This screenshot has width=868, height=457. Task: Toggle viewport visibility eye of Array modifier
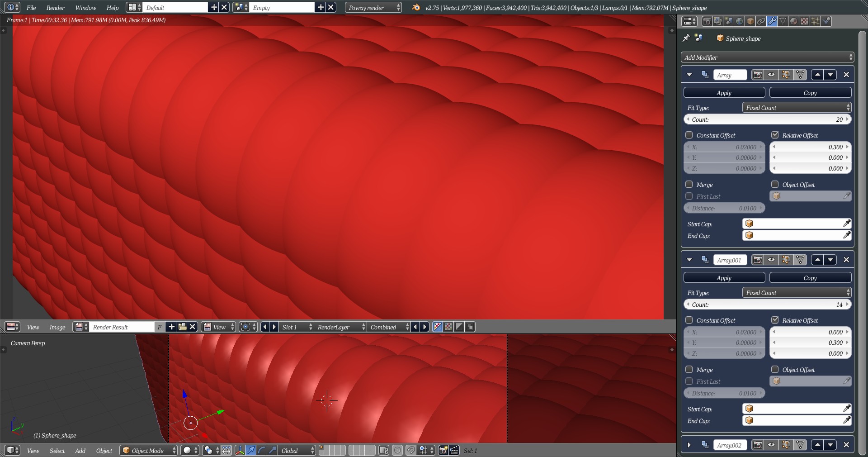772,75
